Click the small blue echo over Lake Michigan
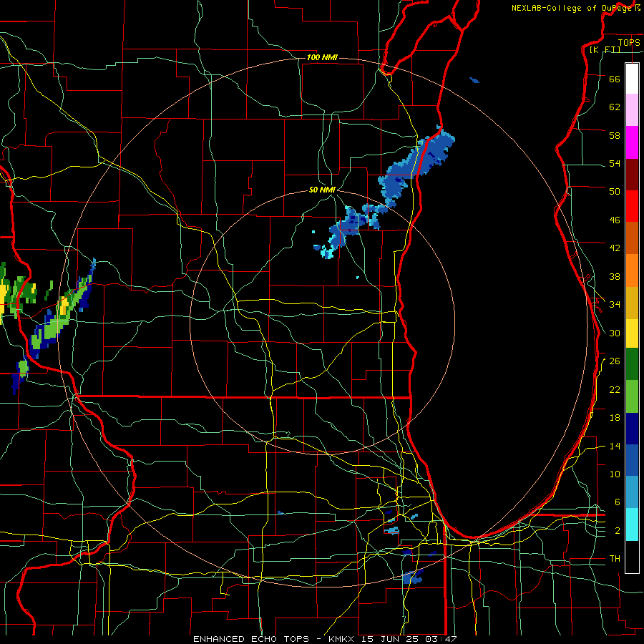This screenshot has width=644, height=644. pos(474,80)
